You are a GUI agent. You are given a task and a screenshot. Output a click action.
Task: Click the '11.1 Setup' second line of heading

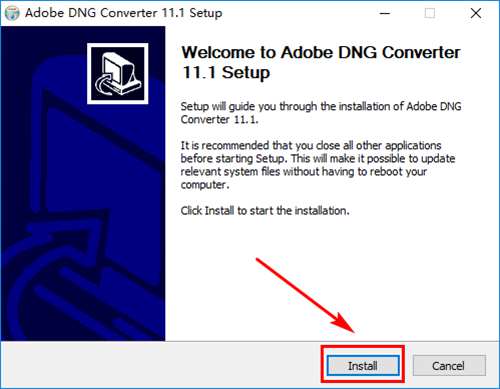[x=226, y=72]
